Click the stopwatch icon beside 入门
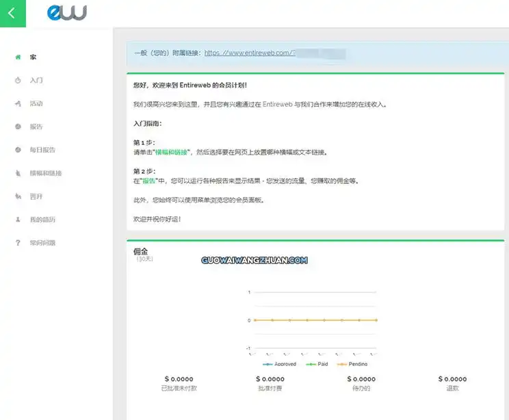Image resolution: width=509 pixels, height=420 pixels. [x=18, y=80]
